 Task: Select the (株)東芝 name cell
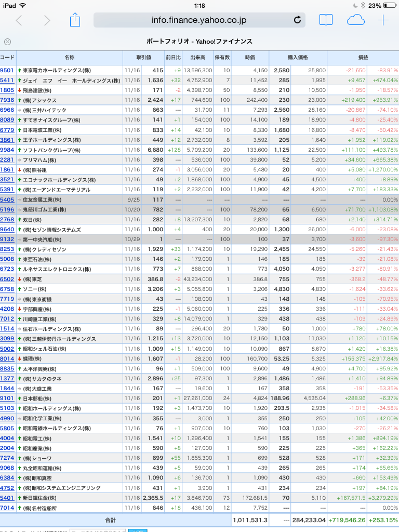70,279
